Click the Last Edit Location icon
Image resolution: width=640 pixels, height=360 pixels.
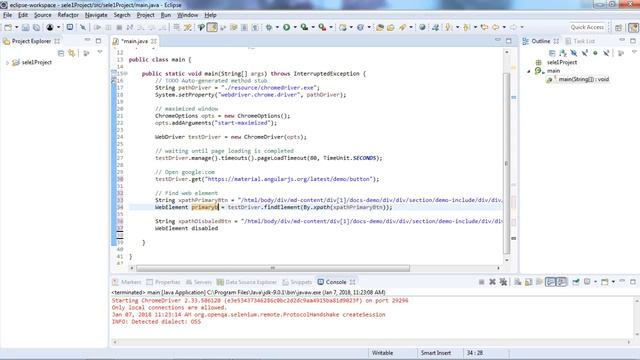click(484, 27)
